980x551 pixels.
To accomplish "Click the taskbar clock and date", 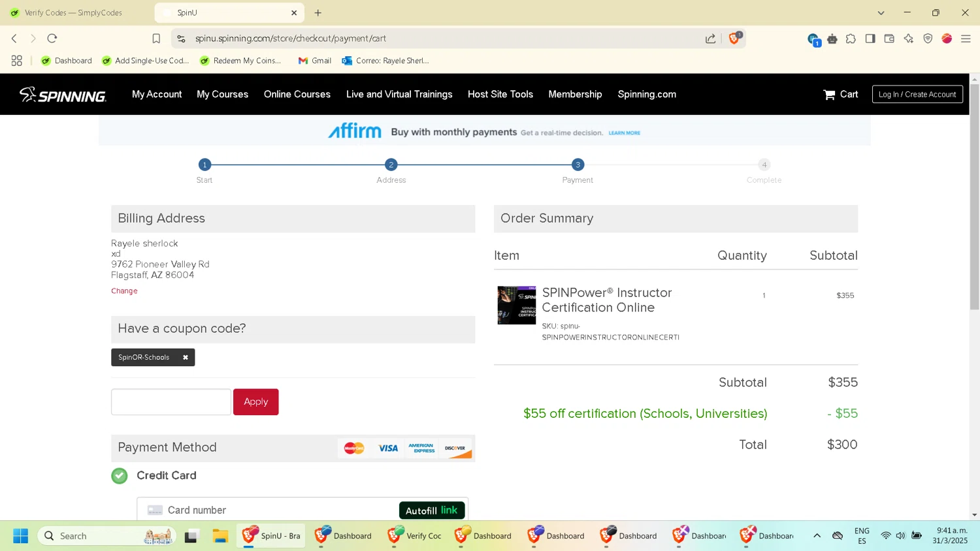I will click(x=951, y=536).
